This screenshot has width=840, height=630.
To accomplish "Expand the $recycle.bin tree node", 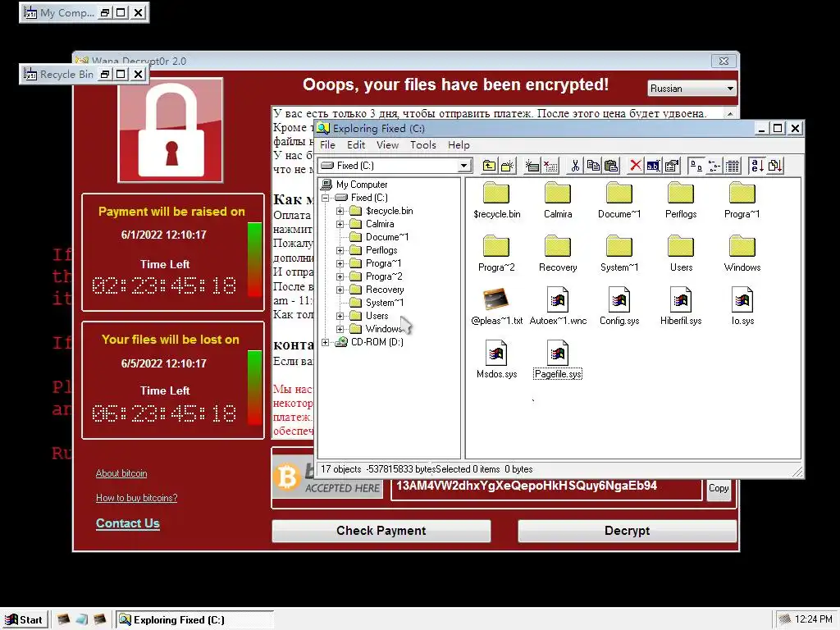I will tap(340, 211).
